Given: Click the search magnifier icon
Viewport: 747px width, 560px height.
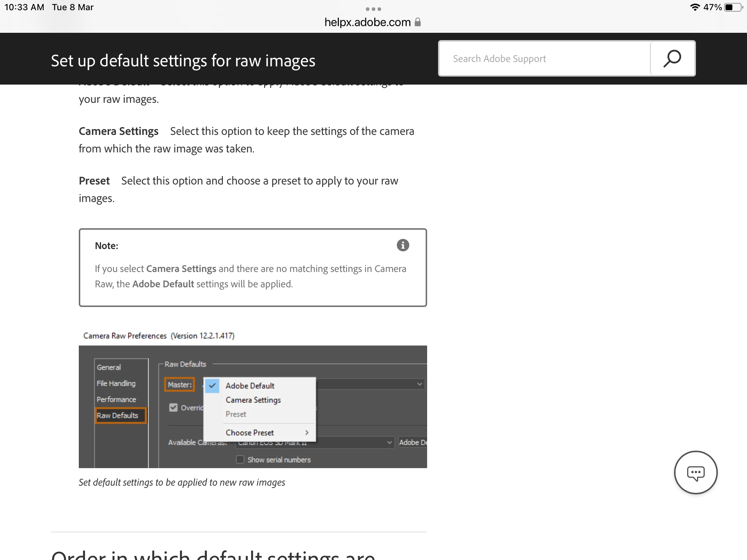Looking at the screenshot, I should [x=672, y=59].
